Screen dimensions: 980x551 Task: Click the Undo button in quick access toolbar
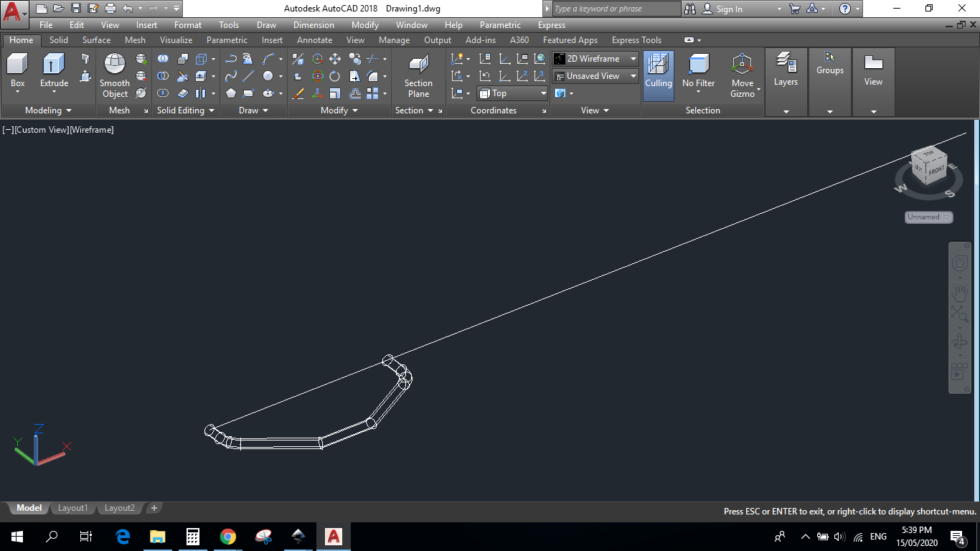128,9
